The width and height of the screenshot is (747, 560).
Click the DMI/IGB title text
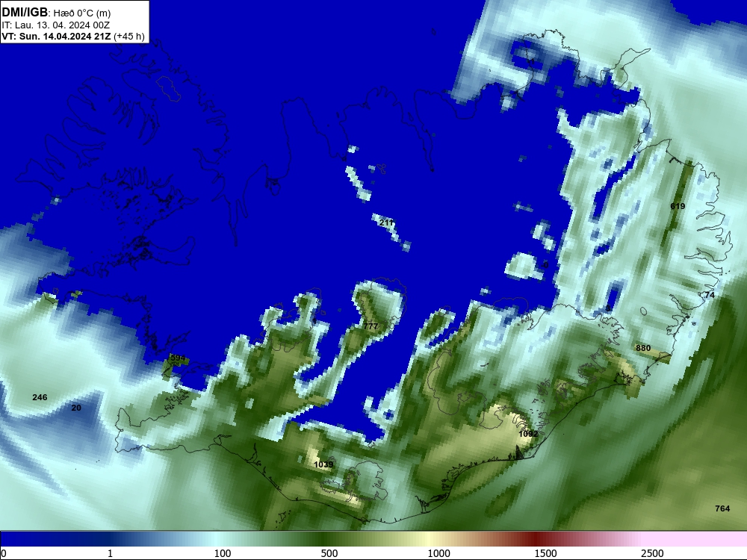(x=25, y=12)
